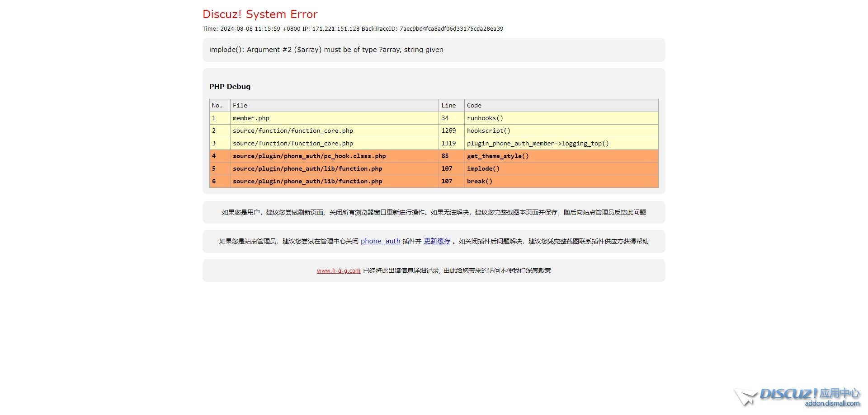Click the get_theme_style() code cell
The width and height of the screenshot is (868, 415).
click(x=498, y=156)
